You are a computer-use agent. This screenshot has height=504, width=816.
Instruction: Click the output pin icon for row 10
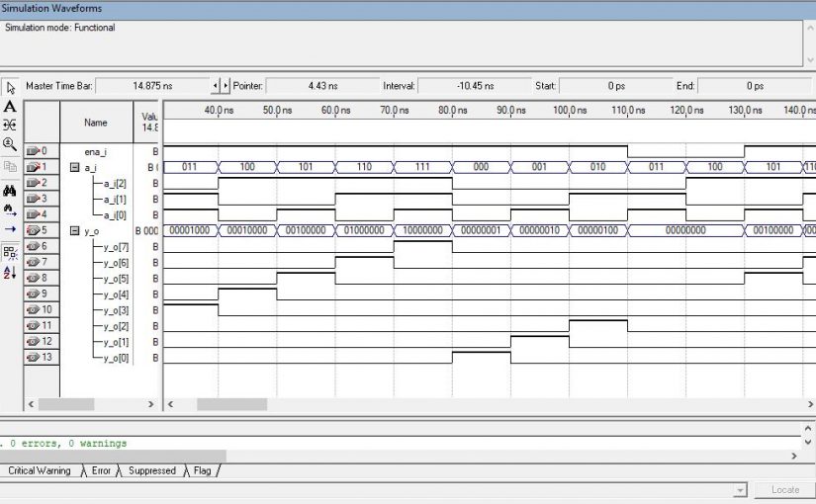[34, 309]
